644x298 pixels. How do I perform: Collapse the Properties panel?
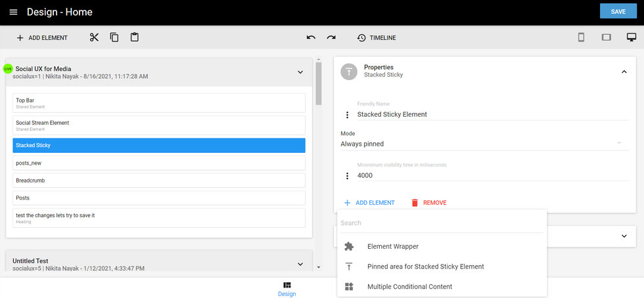coord(624,72)
